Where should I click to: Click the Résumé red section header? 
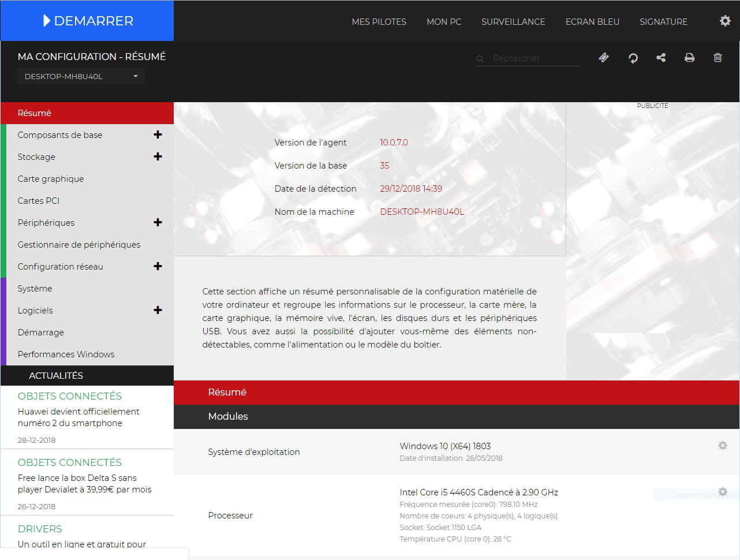(x=457, y=393)
